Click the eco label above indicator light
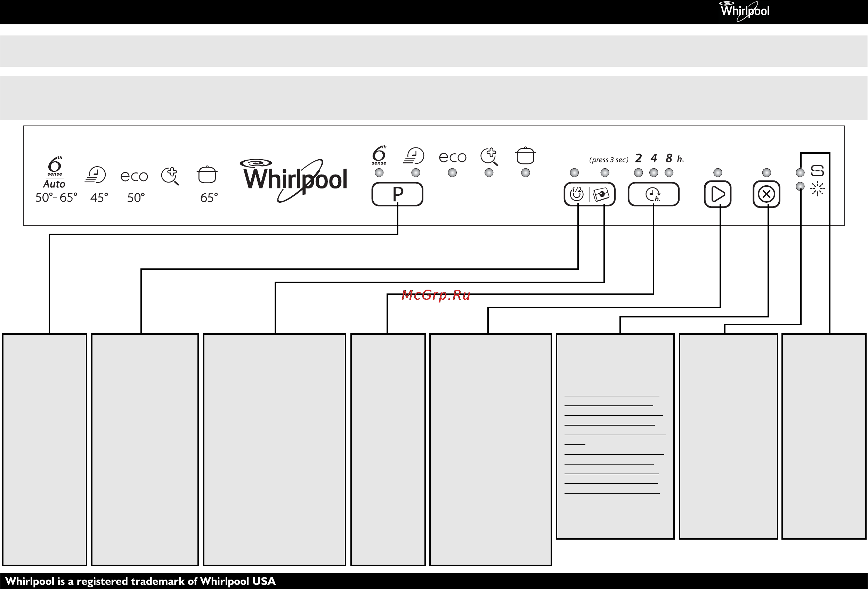 click(x=453, y=157)
